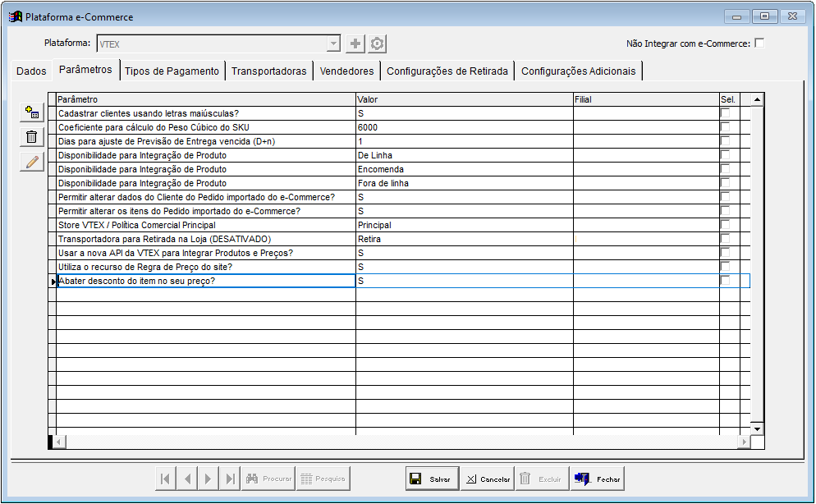Tick Sel. box for Abater desconto row

726,281
